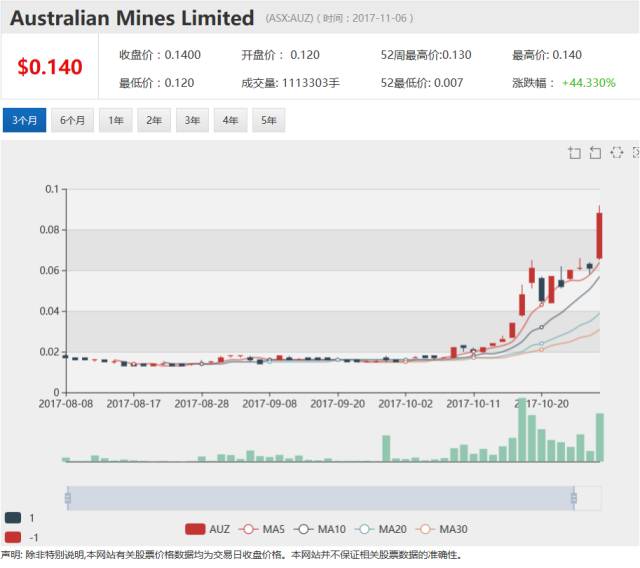Viewport: 640px width, 568px height.
Task: Toggle the MA20 line legend
Action: point(381,529)
